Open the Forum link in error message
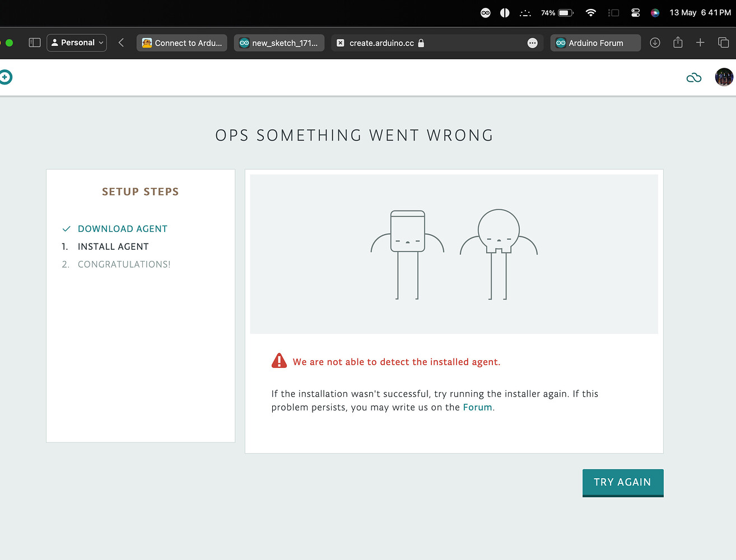The image size is (736, 560). point(477,407)
